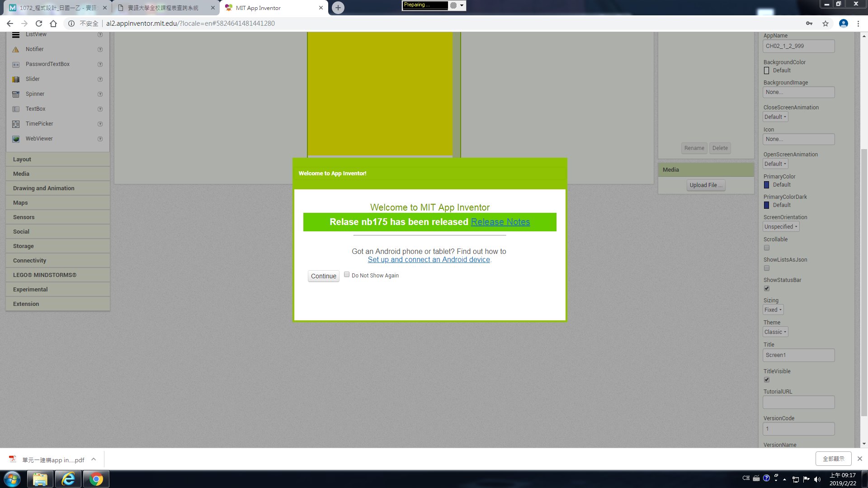
Task: Open a new browser tab
Action: pyautogui.click(x=338, y=8)
